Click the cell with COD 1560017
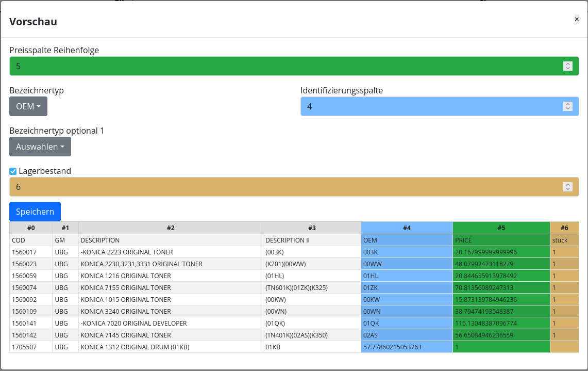Viewport: 588px width, 371px height. (31, 252)
